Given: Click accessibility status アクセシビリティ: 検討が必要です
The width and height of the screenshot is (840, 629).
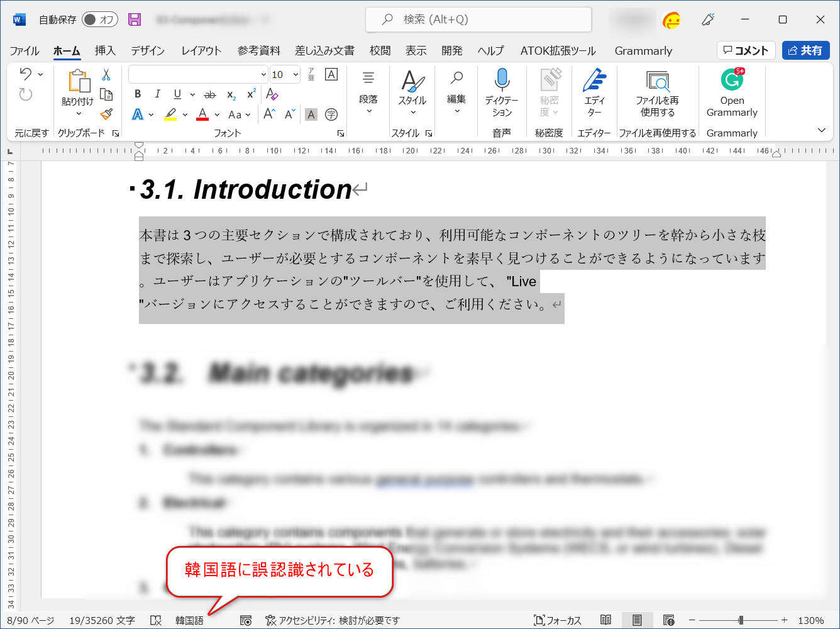Looking at the screenshot, I should pos(332,621).
